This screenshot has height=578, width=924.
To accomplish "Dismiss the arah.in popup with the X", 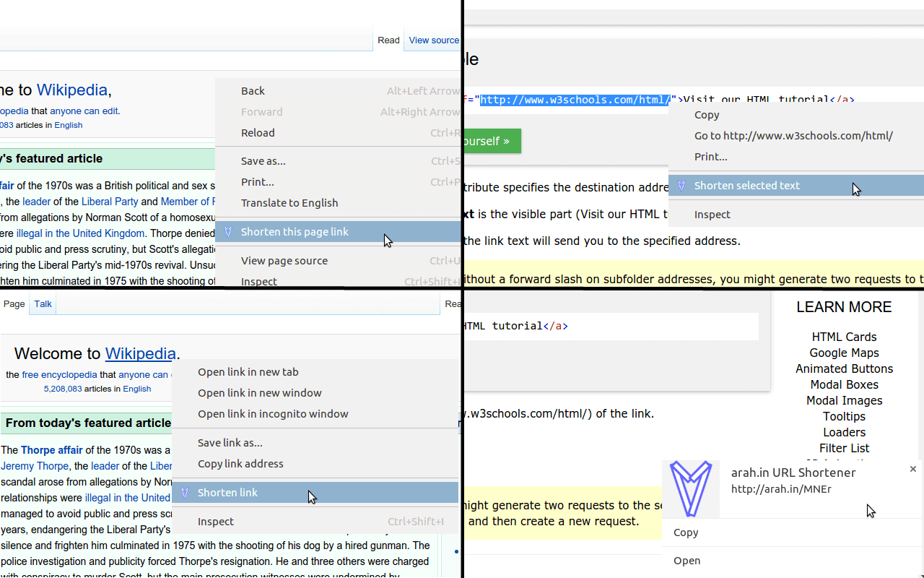I will tap(912, 469).
